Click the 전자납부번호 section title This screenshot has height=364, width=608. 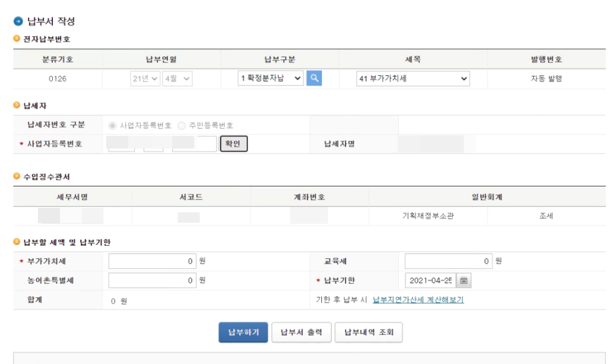[x=46, y=39]
